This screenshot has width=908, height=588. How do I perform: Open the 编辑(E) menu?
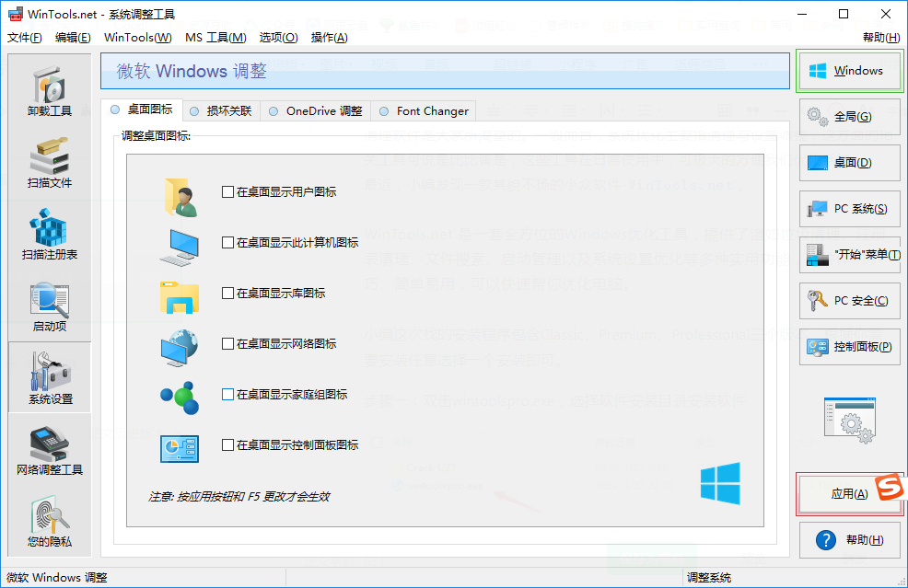pyautogui.click(x=73, y=38)
